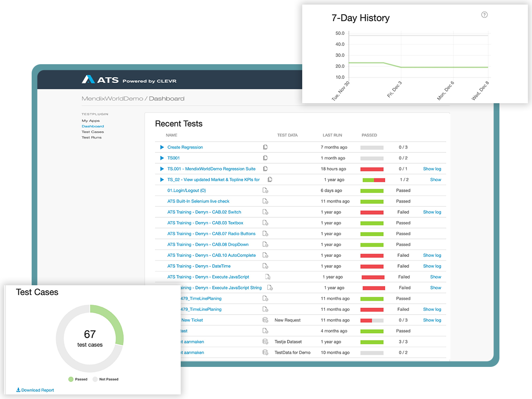
Task: Click '18 hours ago' last run value
Action: [333, 169]
